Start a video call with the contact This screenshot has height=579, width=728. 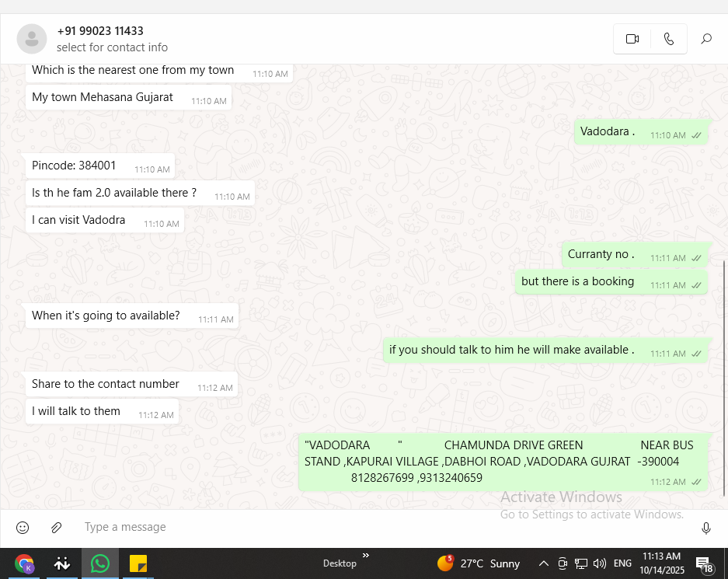632,39
